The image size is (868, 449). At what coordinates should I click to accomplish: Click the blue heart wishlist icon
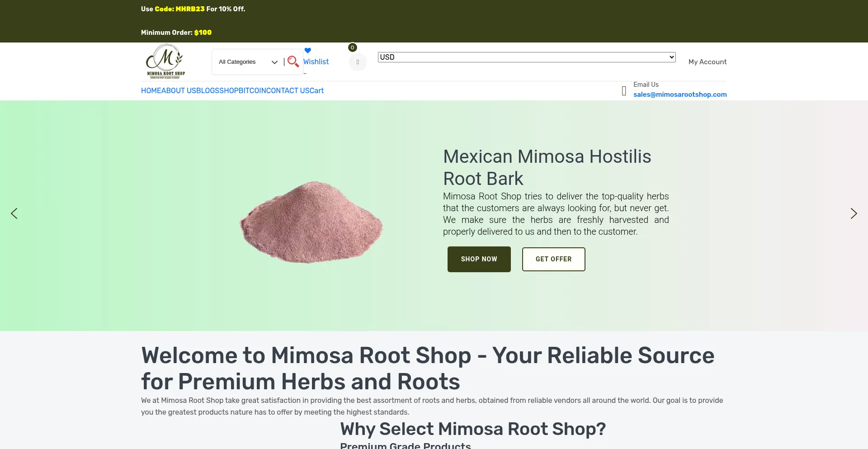(307, 51)
